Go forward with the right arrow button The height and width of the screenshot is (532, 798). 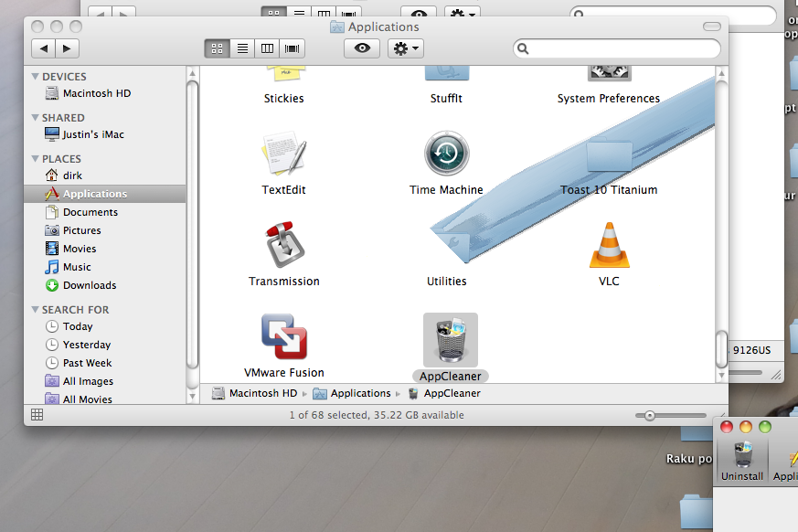point(67,48)
